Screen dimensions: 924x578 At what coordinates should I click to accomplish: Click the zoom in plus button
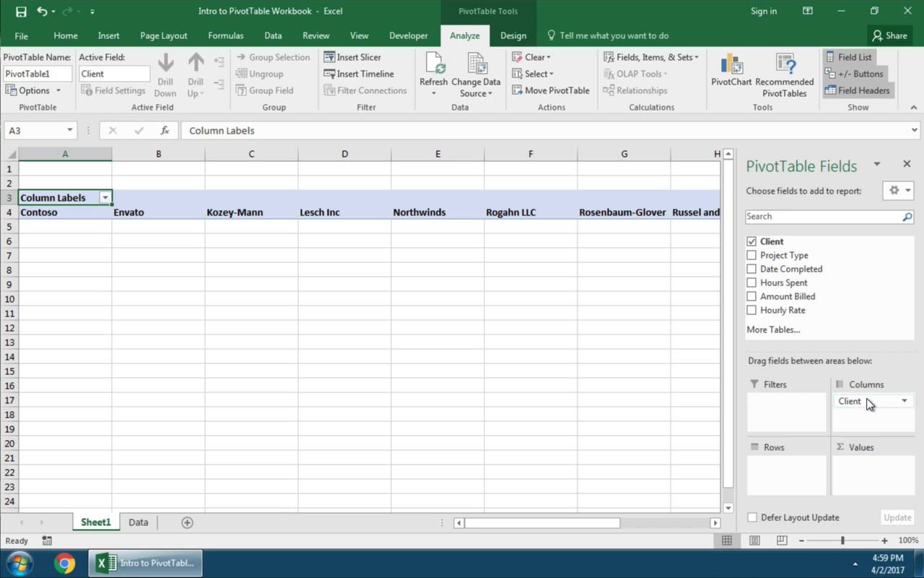click(884, 540)
